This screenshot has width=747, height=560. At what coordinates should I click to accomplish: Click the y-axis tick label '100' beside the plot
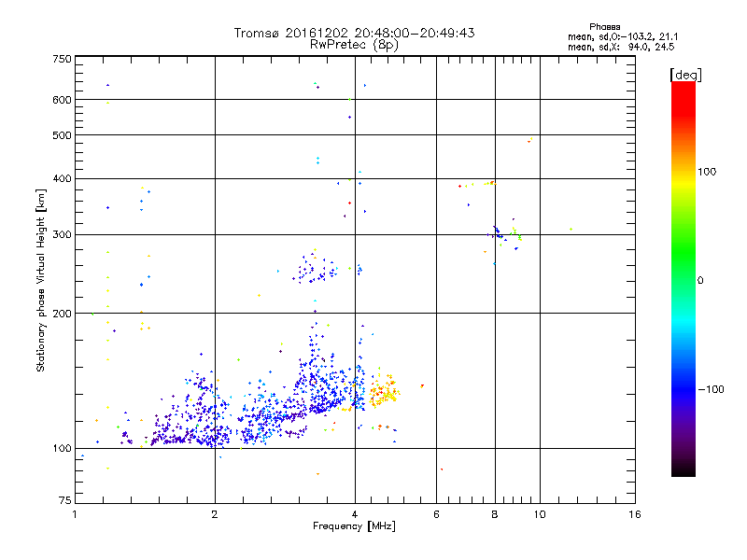point(62,448)
